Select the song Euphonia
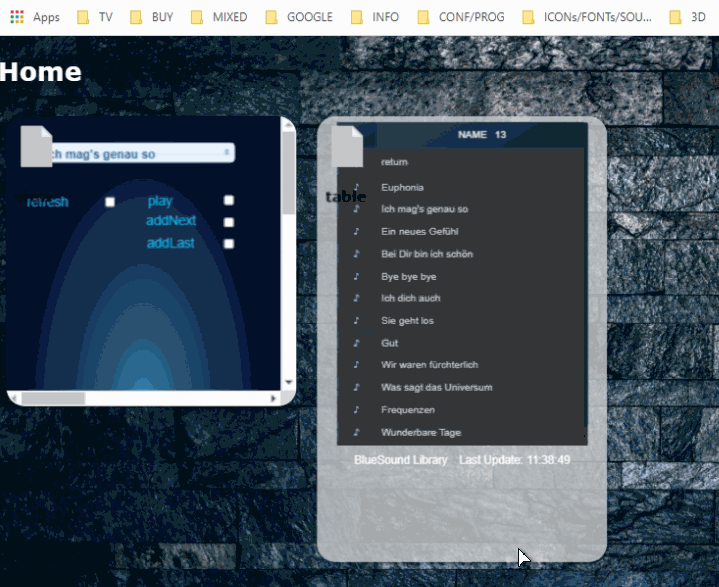The height and width of the screenshot is (587, 719). coord(402,187)
